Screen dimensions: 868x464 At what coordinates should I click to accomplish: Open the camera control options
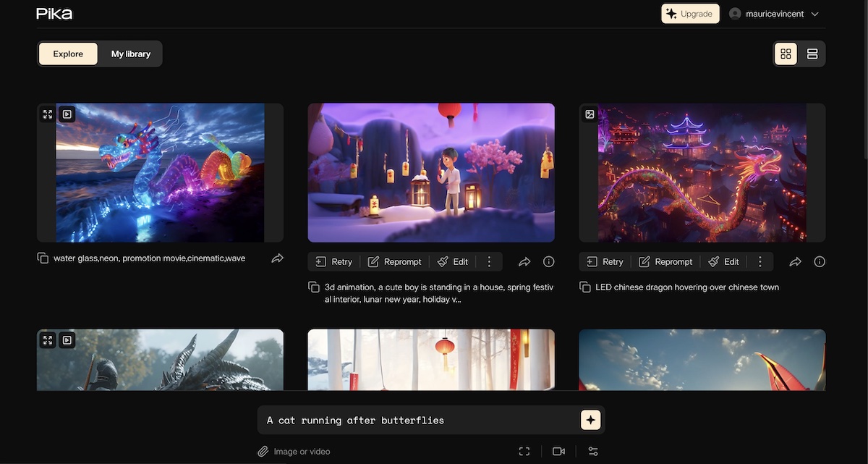(558, 452)
